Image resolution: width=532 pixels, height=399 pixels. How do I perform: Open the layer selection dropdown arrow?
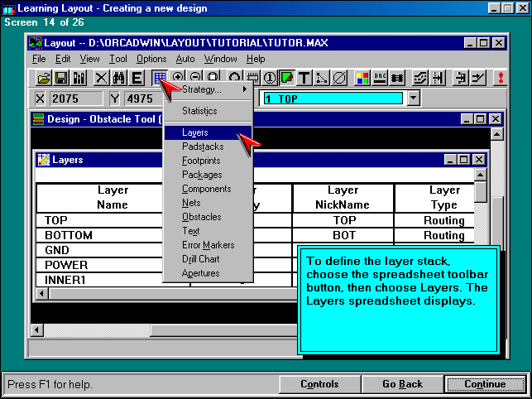pos(414,99)
